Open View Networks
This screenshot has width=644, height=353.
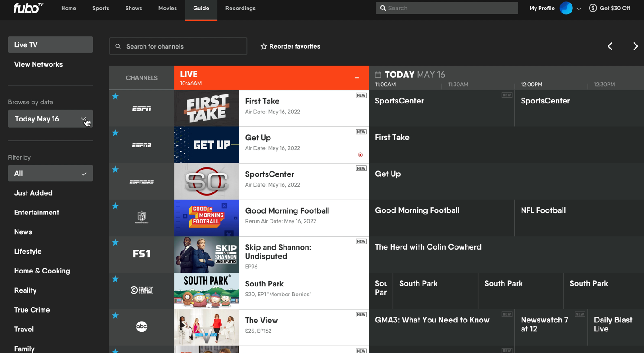point(38,64)
